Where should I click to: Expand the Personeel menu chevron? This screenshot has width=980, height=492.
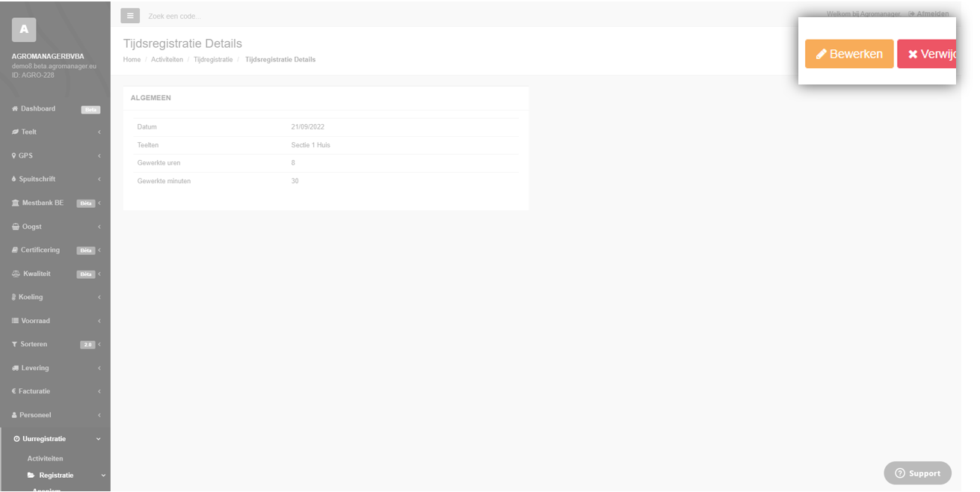pyautogui.click(x=99, y=415)
